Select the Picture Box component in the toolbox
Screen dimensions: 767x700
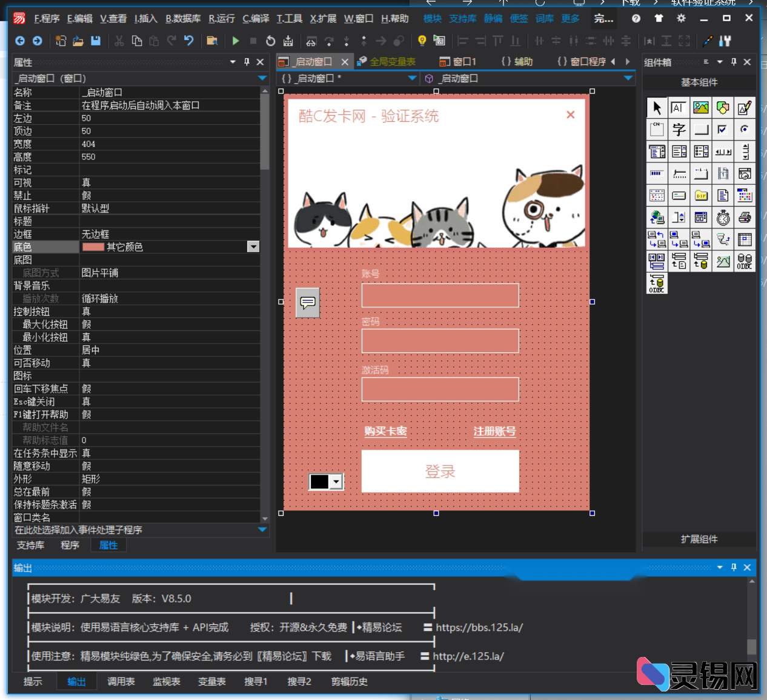click(701, 108)
